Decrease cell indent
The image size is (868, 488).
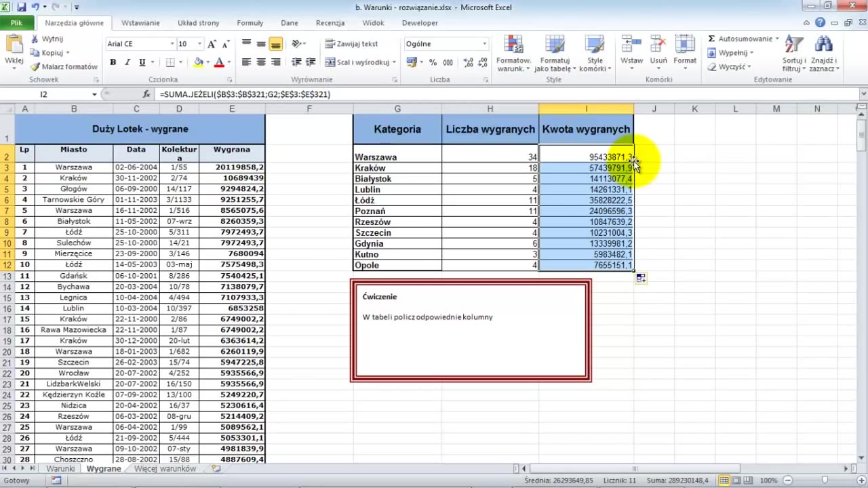pyautogui.click(x=296, y=62)
